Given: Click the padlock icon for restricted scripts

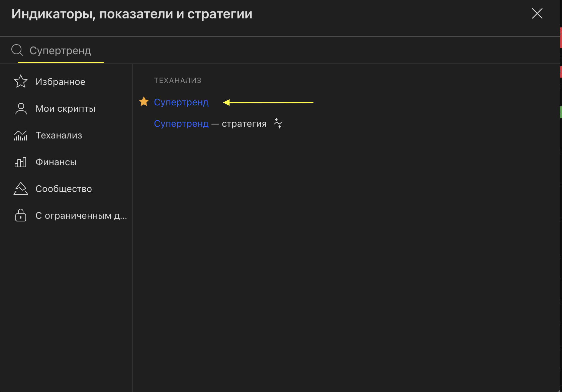Looking at the screenshot, I should (21, 215).
